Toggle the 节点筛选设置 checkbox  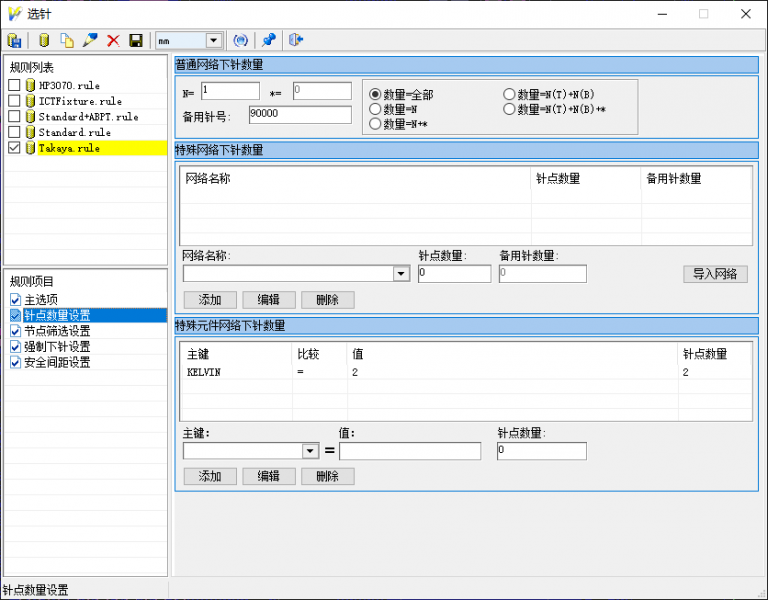15,331
